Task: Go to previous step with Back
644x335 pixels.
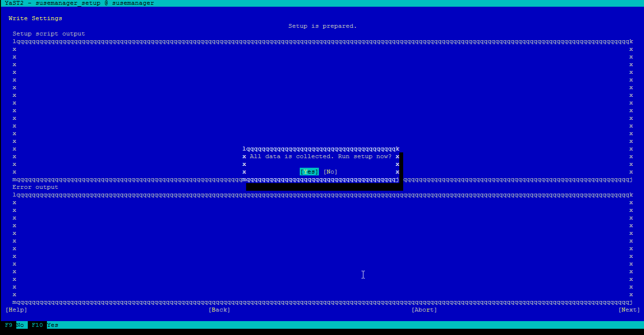Action: 219,310
